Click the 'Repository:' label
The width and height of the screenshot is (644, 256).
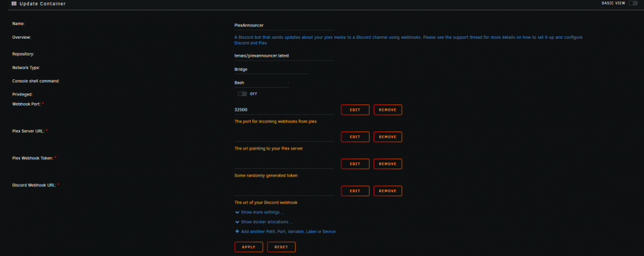click(x=23, y=54)
